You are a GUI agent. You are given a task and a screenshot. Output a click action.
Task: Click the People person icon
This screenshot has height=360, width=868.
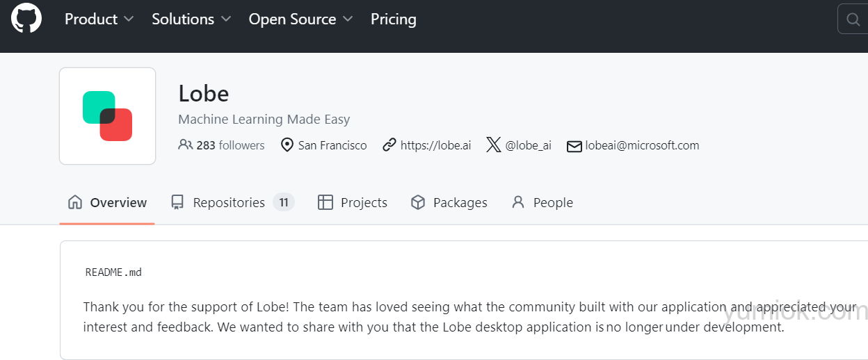(517, 202)
